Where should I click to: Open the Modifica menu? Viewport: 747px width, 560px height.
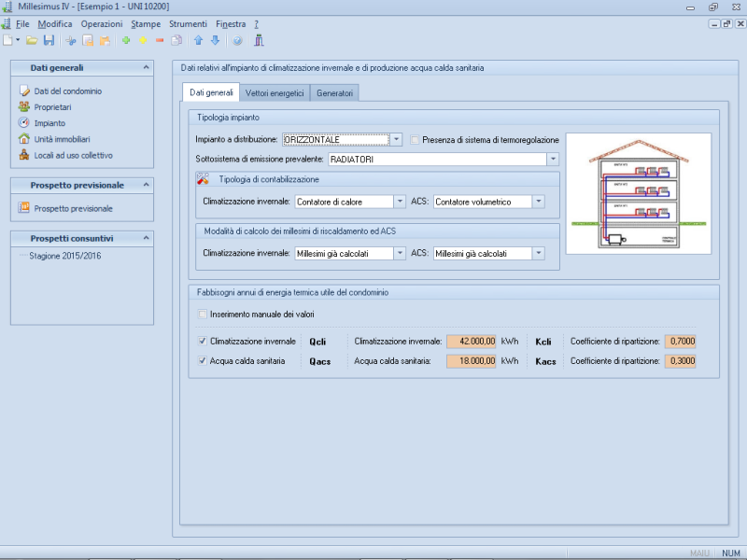coord(55,24)
